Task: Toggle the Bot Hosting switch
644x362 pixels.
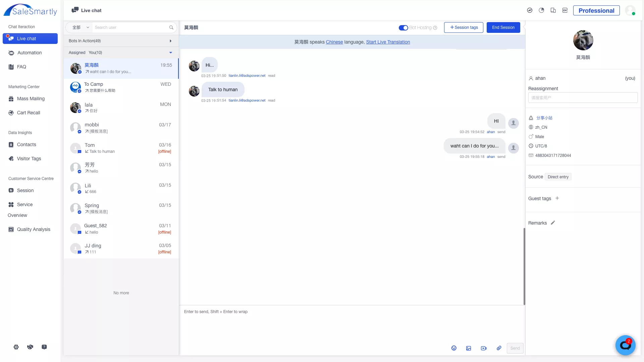Action: pos(403,27)
